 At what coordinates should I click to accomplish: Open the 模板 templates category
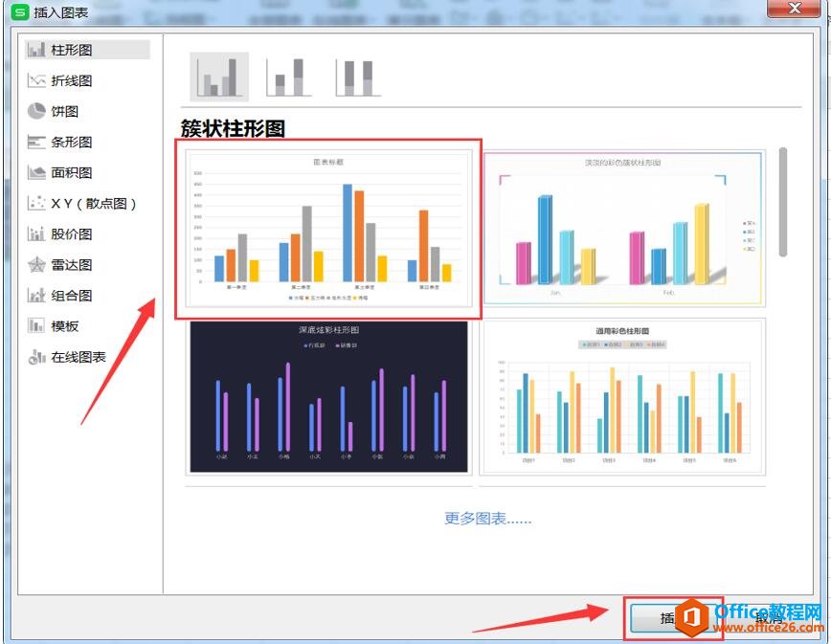point(65,326)
